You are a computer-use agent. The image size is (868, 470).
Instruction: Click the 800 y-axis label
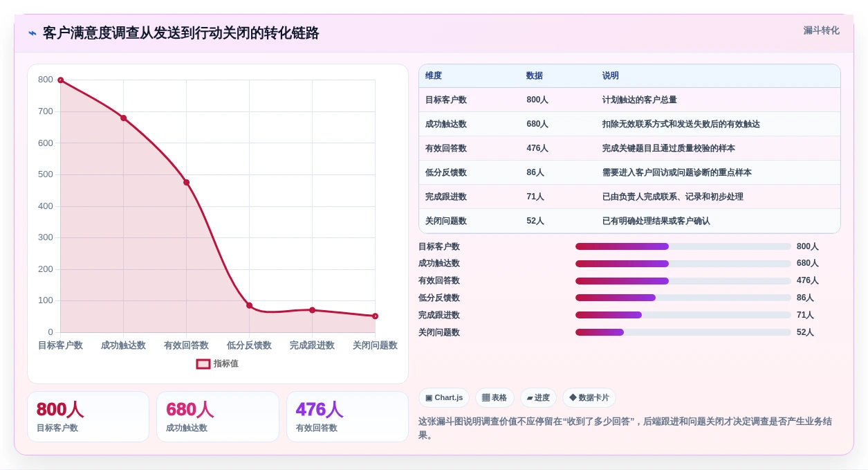(x=46, y=80)
